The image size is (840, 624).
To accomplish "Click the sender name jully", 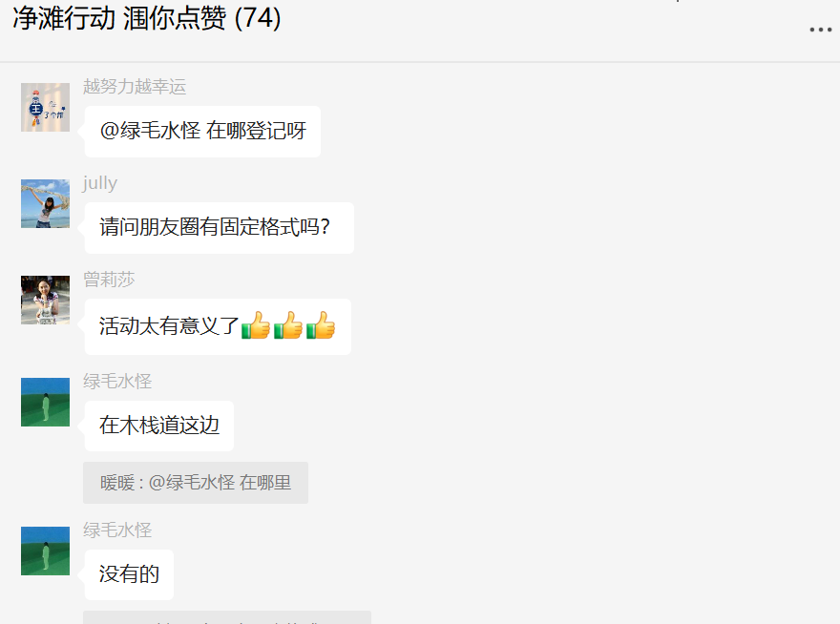I will 100,183.
